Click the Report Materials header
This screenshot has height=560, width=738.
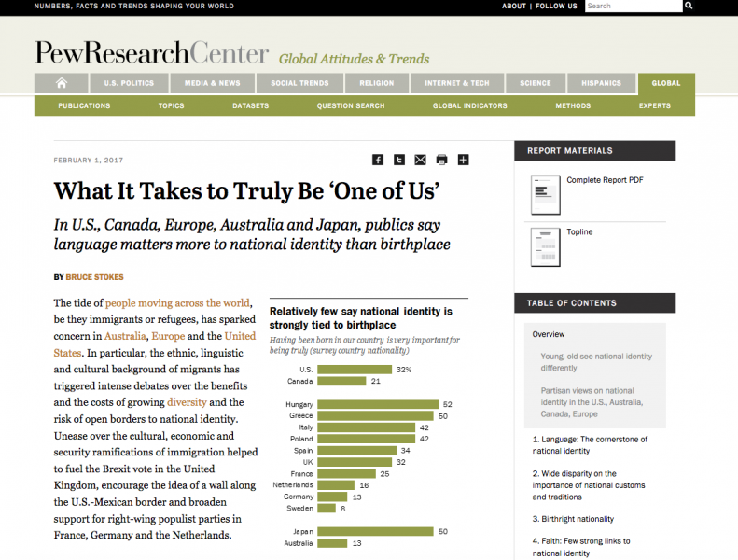point(595,150)
